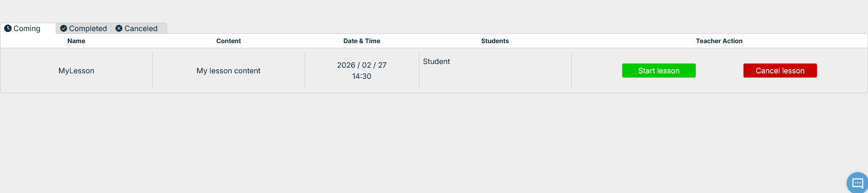
Task: Click the 2026 / 02 / 27 date
Action: pyautogui.click(x=362, y=65)
